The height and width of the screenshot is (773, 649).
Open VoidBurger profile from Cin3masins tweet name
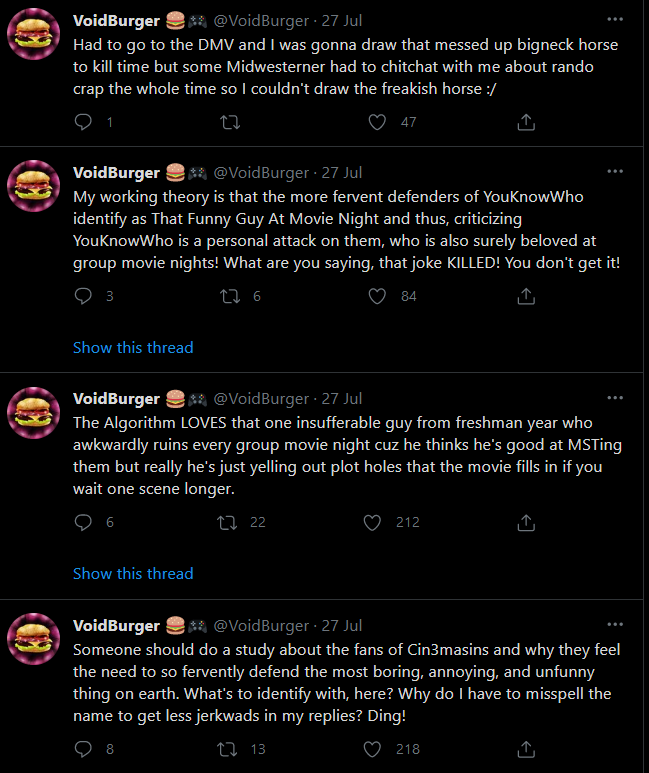click(116, 625)
